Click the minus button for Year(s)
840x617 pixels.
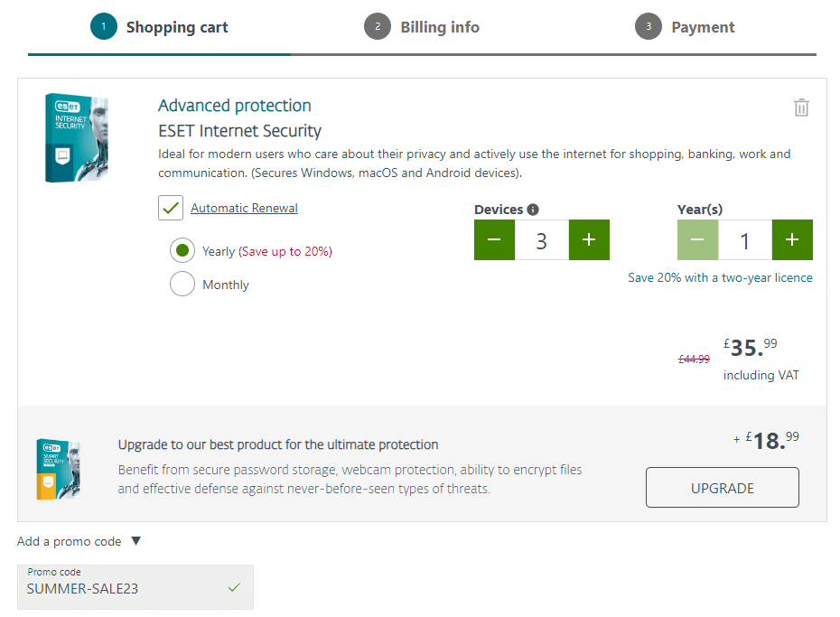pos(696,239)
